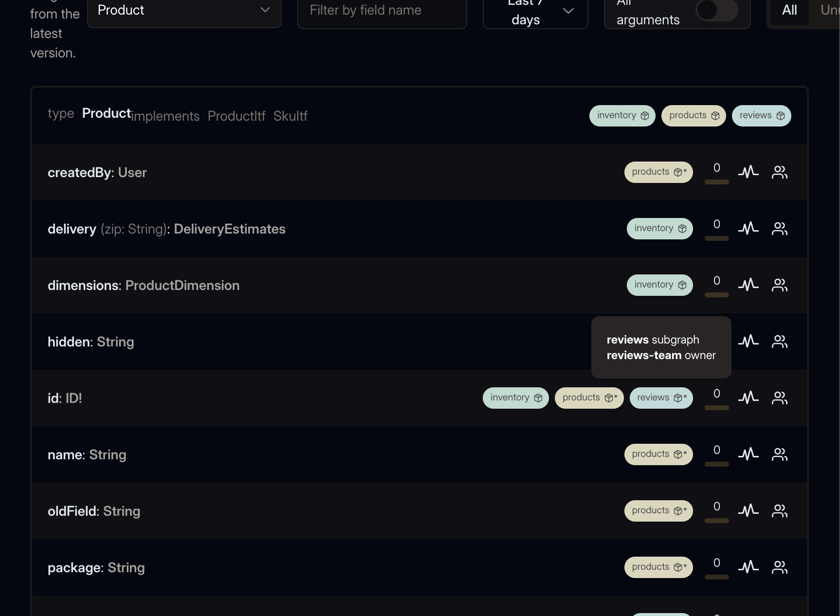Image resolution: width=840 pixels, height=616 pixels.
Task: Click the Filter by field name input
Action: pyautogui.click(x=382, y=10)
